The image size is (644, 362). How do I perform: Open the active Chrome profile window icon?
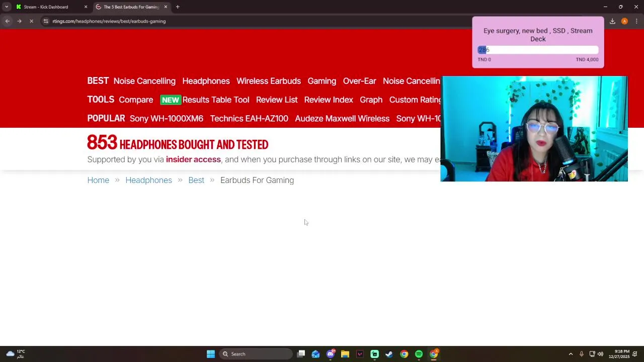point(434,354)
